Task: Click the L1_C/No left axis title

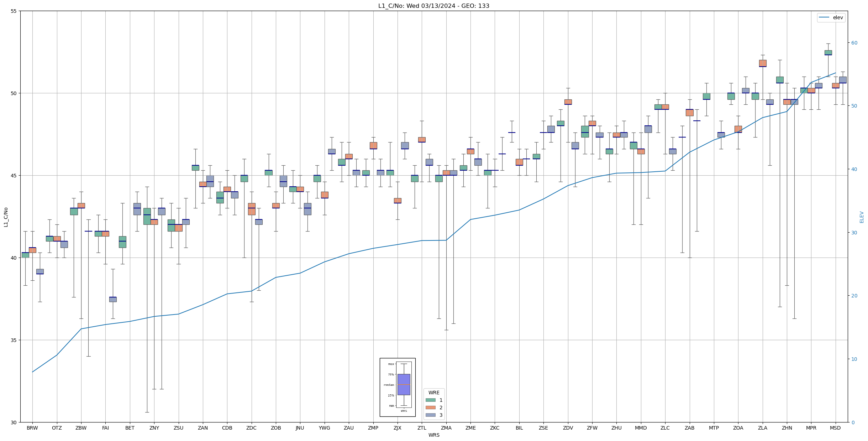Action: [6, 217]
